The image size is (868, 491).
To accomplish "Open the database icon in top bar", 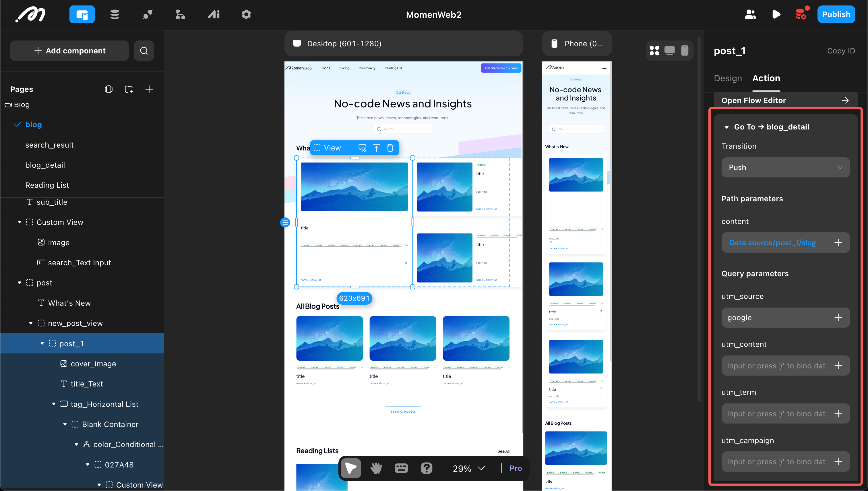I will pyautogui.click(x=115, y=15).
